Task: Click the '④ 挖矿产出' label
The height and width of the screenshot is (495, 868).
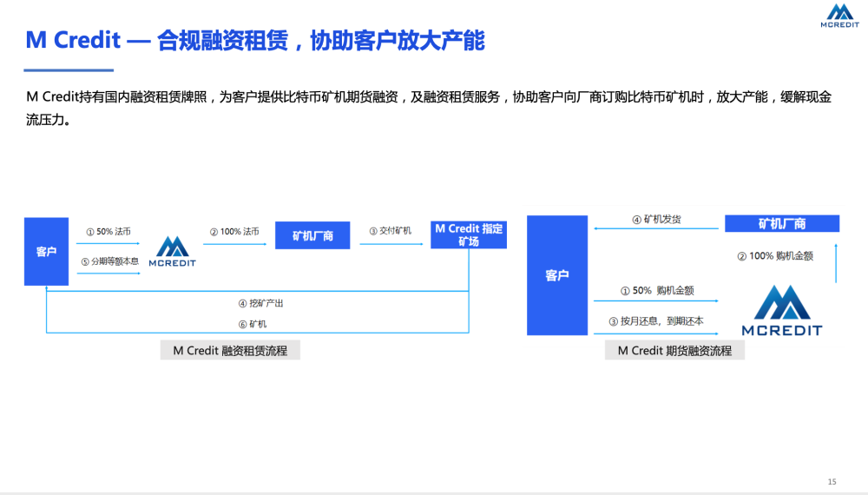Action: coord(260,303)
